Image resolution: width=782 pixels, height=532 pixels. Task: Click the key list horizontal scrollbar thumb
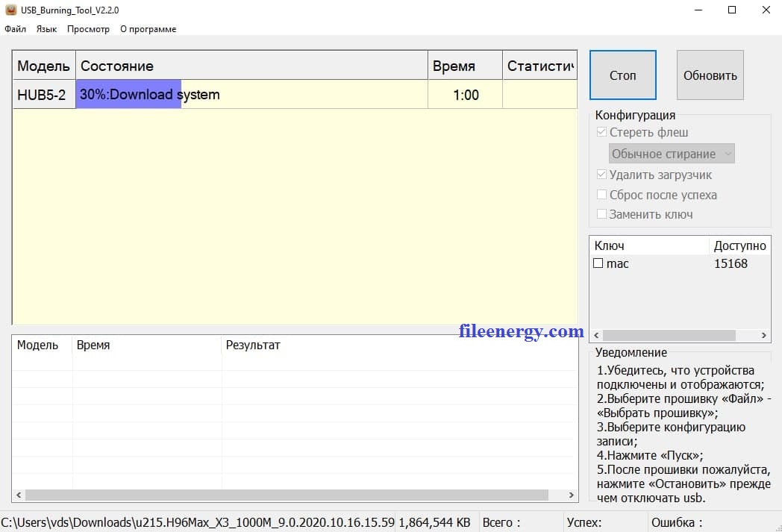coord(669,336)
